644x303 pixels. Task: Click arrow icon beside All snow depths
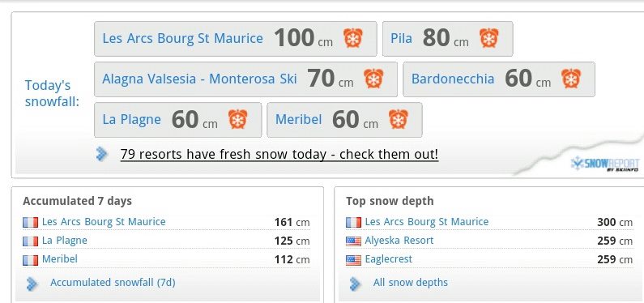point(355,284)
